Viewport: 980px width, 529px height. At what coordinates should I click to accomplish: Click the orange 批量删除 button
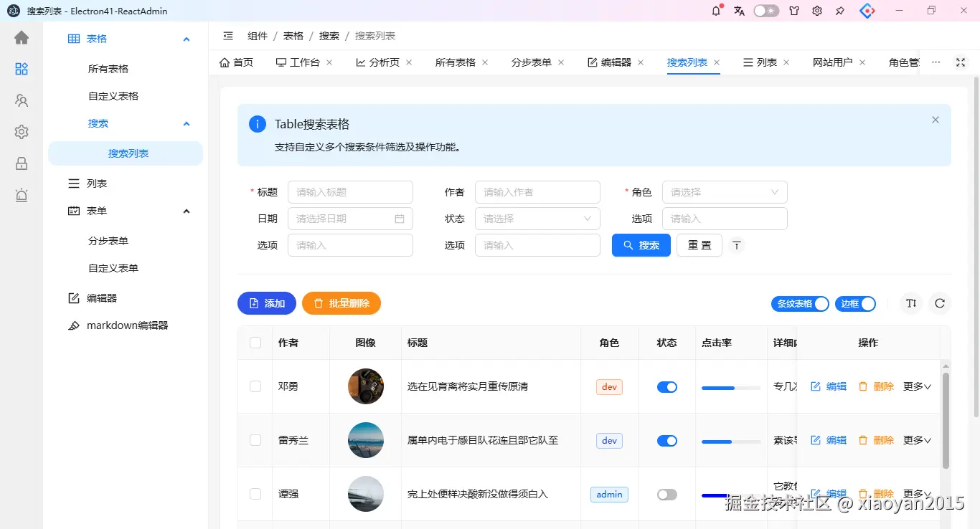click(x=341, y=303)
